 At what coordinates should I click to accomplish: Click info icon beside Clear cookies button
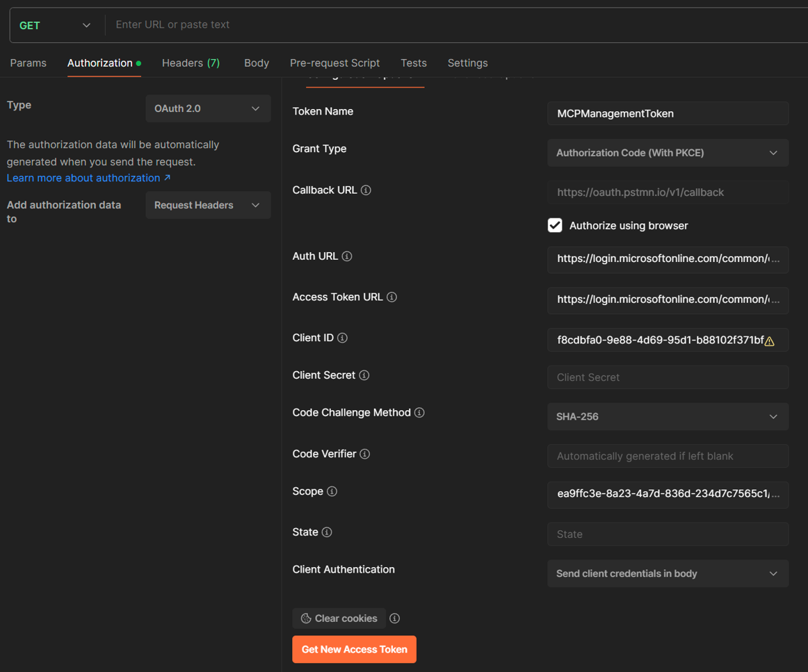pos(395,618)
